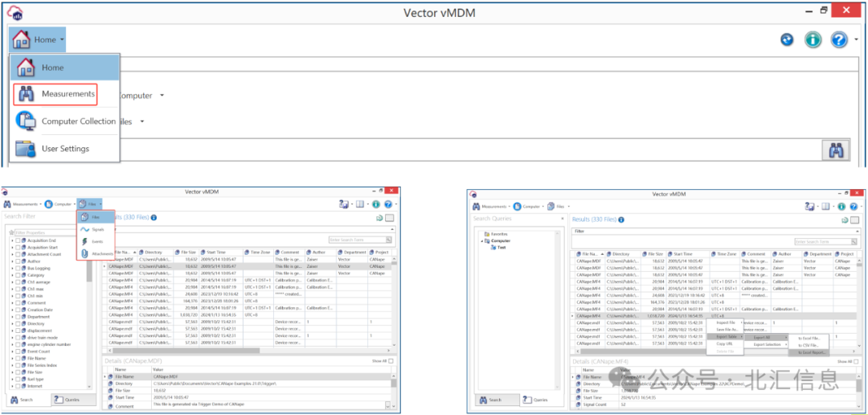Sort by Start Time column in bottom-left table
Screen dimensions: 868x415
(222, 252)
